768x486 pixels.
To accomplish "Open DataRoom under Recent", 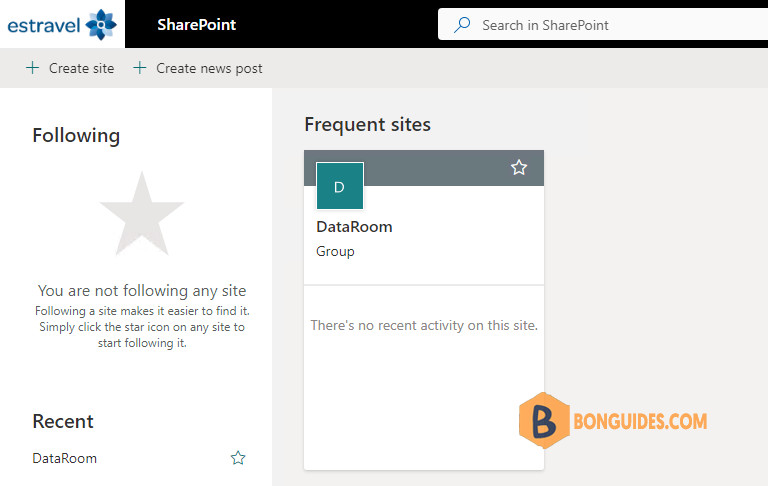I will point(65,459).
